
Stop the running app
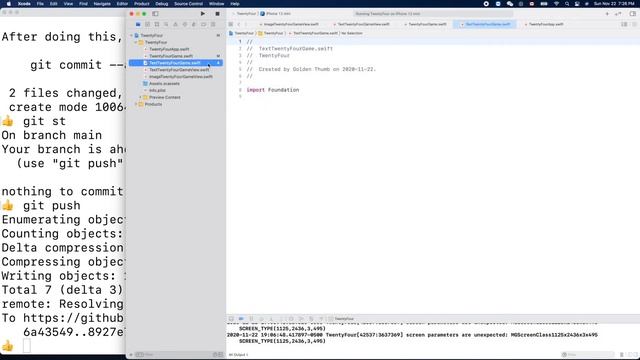pos(217,14)
